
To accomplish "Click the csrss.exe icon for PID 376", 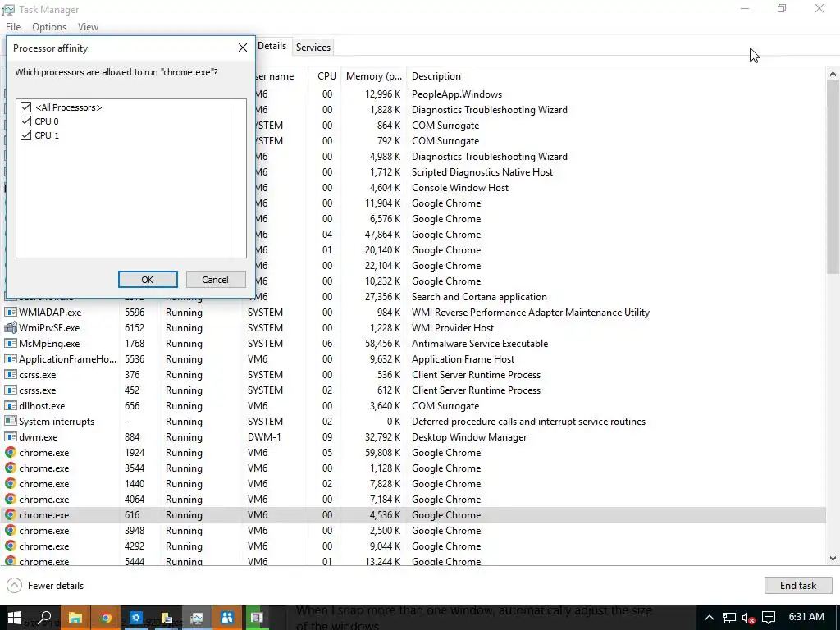I will pos(10,374).
